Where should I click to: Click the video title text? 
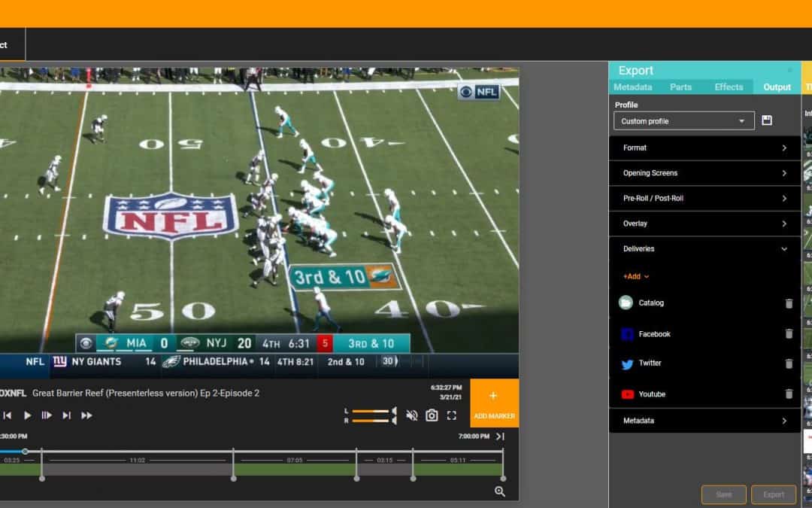point(146,393)
